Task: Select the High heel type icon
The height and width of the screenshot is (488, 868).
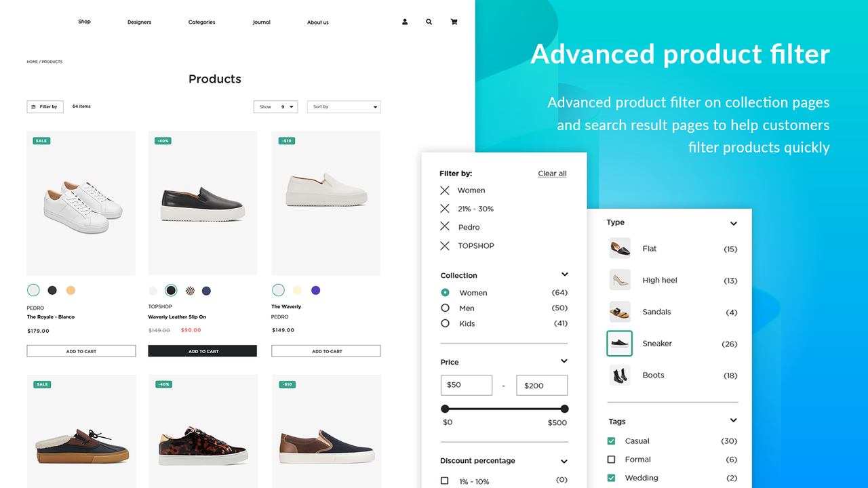Action: tap(620, 280)
